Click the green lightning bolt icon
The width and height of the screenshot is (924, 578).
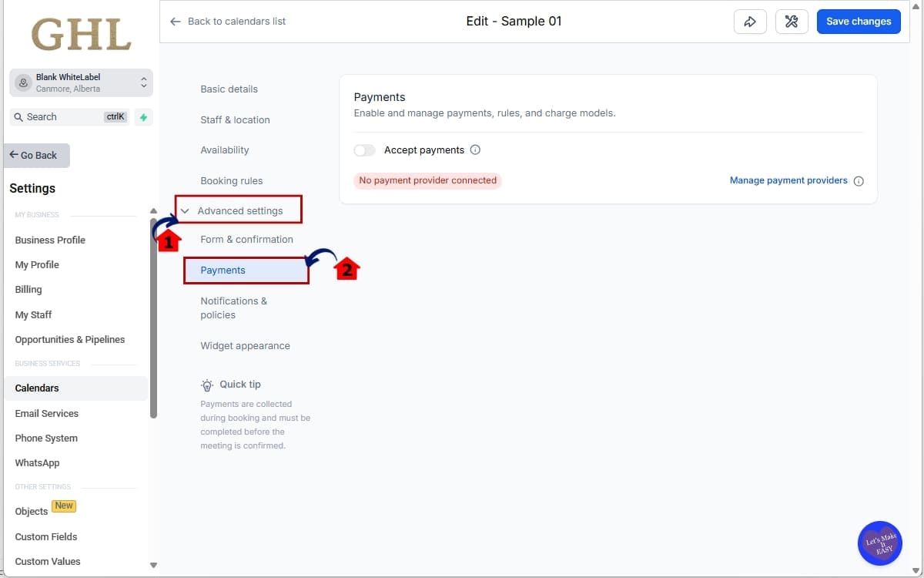[142, 117]
